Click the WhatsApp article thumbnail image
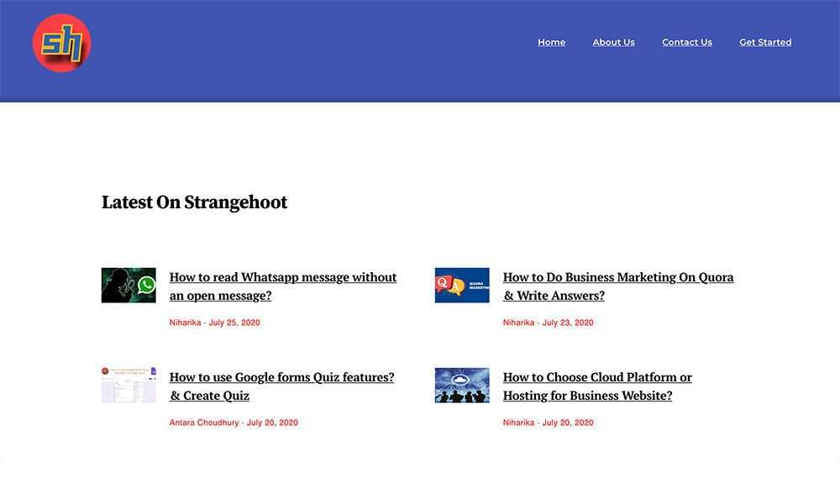Image resolution: width=840 pixels, height=504 pixels. click(x=129, y=286)
